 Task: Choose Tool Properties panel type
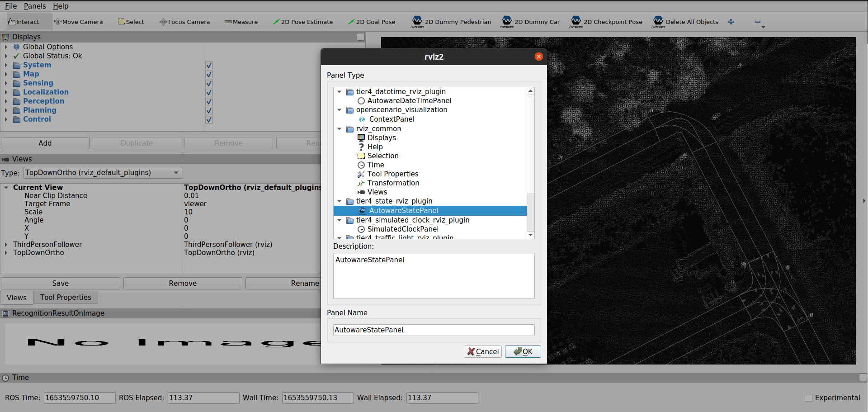click(392, 174)
